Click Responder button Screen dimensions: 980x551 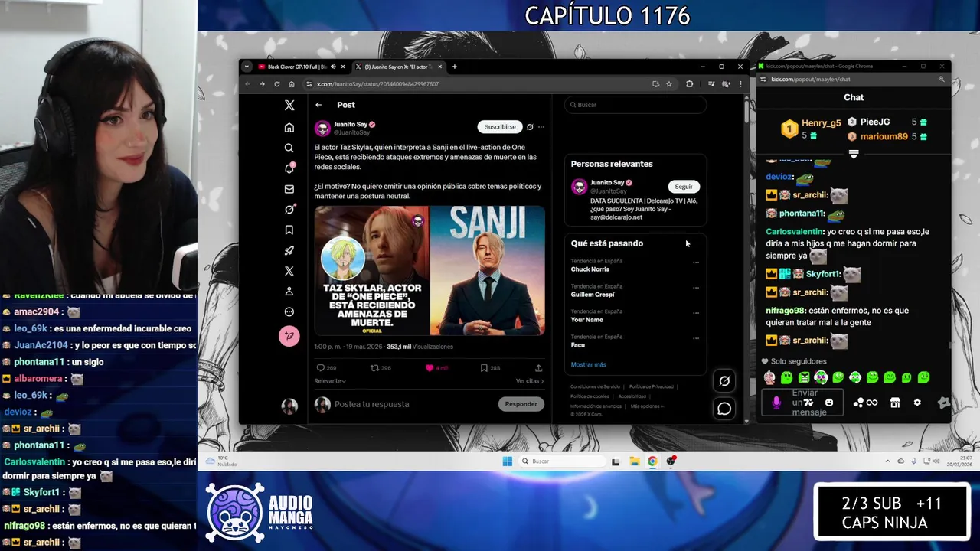pos(521,404)
